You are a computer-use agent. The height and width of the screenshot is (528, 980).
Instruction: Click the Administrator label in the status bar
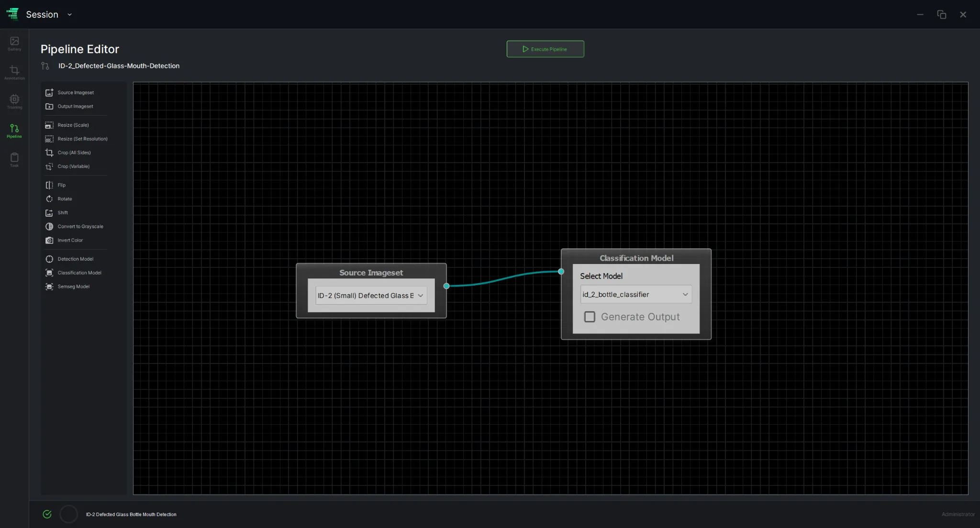coord(958,515)
